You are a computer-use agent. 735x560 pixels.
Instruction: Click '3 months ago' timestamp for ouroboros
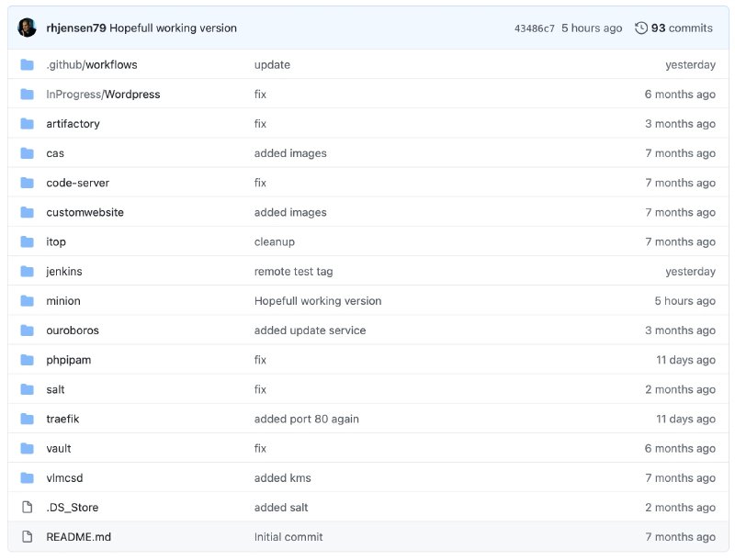tap(680, 330)
